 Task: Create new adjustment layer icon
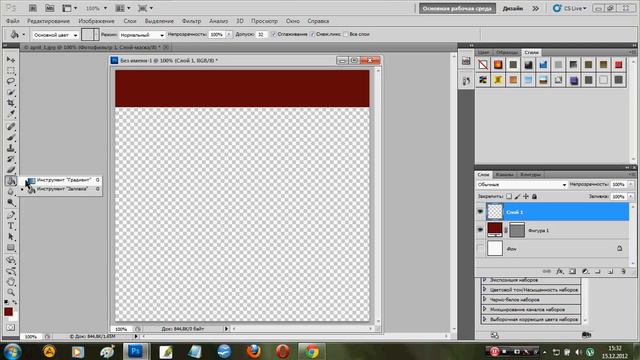click(585, 271)
